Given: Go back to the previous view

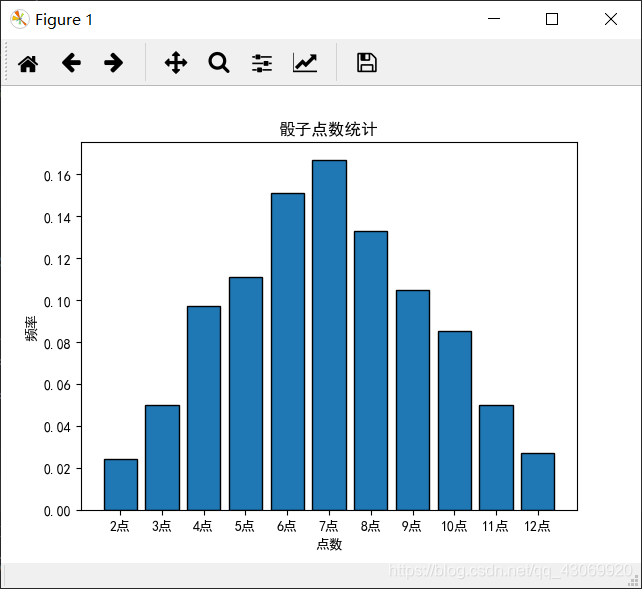Looking at the screenshot, I should point(71,63).
